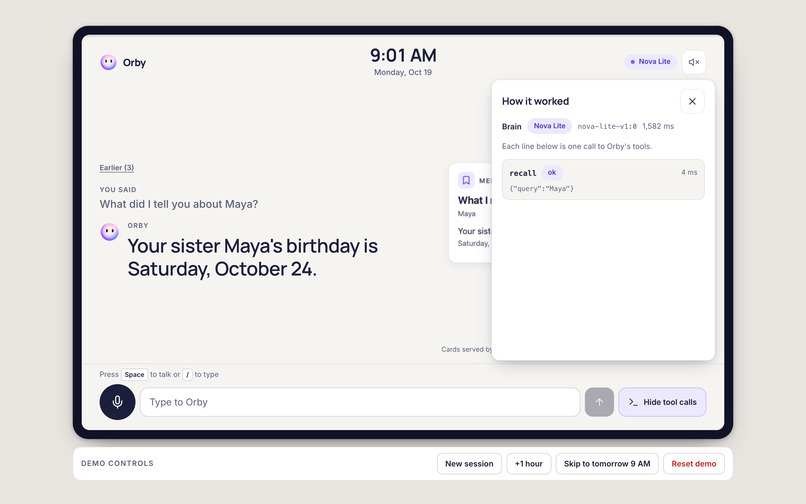Click the 1,582 ms latency value
The width and height of the screenshot is (806, 504).
pos(658,126)
